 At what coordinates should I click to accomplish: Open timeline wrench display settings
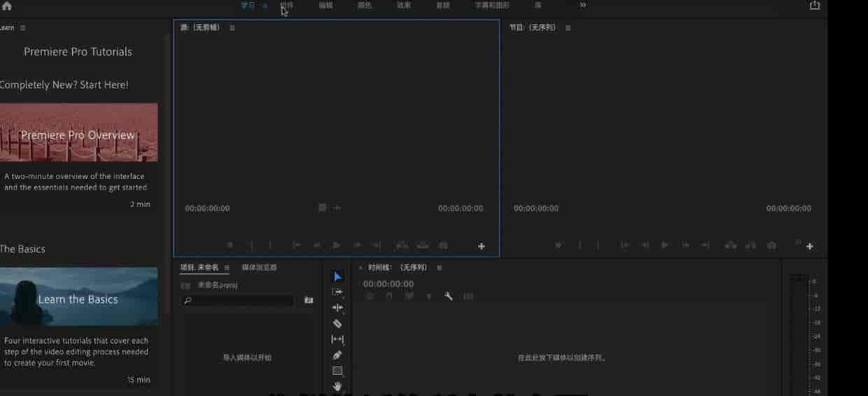coord(449,297)
